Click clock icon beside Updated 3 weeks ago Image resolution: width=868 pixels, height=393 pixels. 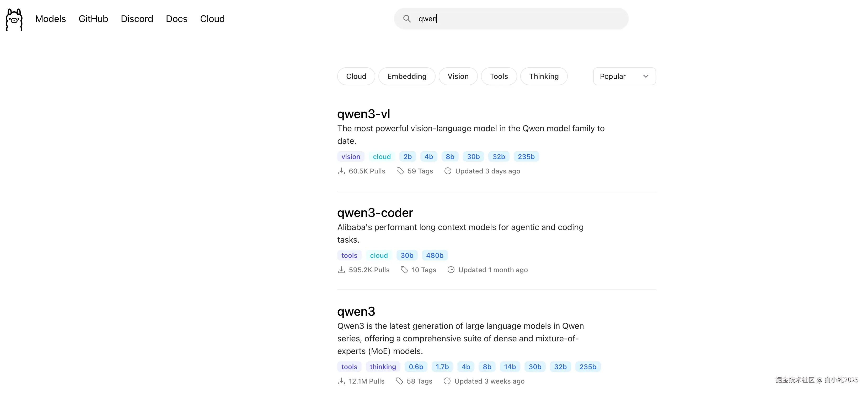click(x=447, y=381)
